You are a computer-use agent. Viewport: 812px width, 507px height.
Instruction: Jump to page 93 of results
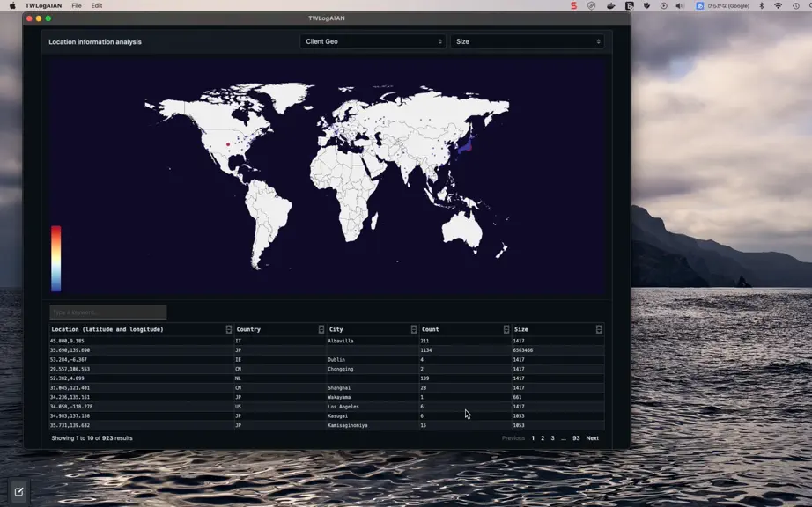pyautogui.click(x=576, y=438)
